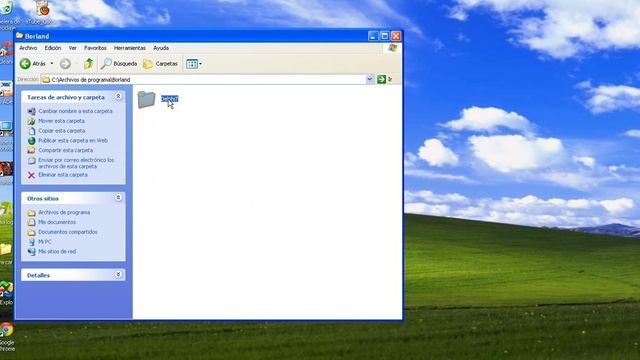
Task: Open the Favoritos menu
Action: (x=95, y=48)
